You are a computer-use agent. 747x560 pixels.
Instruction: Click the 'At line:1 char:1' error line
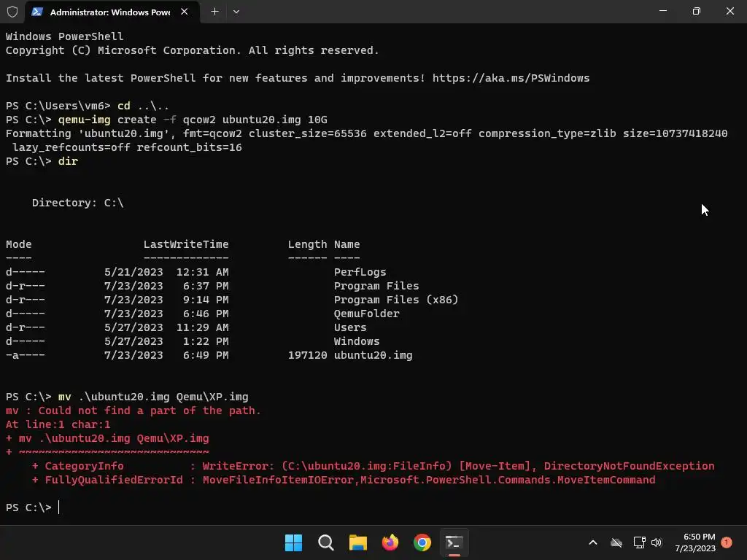[x=58, y=424]
